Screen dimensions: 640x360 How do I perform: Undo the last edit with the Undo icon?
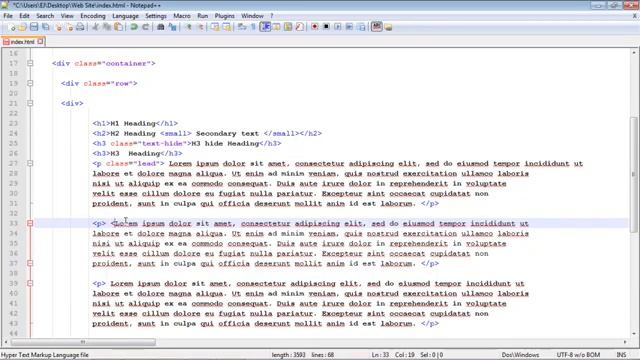(133, 27)
